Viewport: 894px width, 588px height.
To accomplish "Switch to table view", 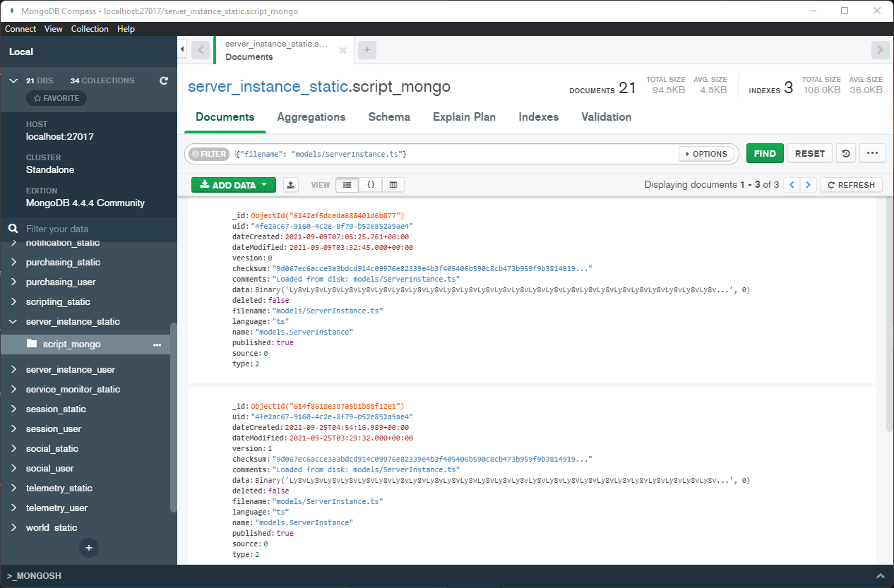I will (x=393, y=185).
